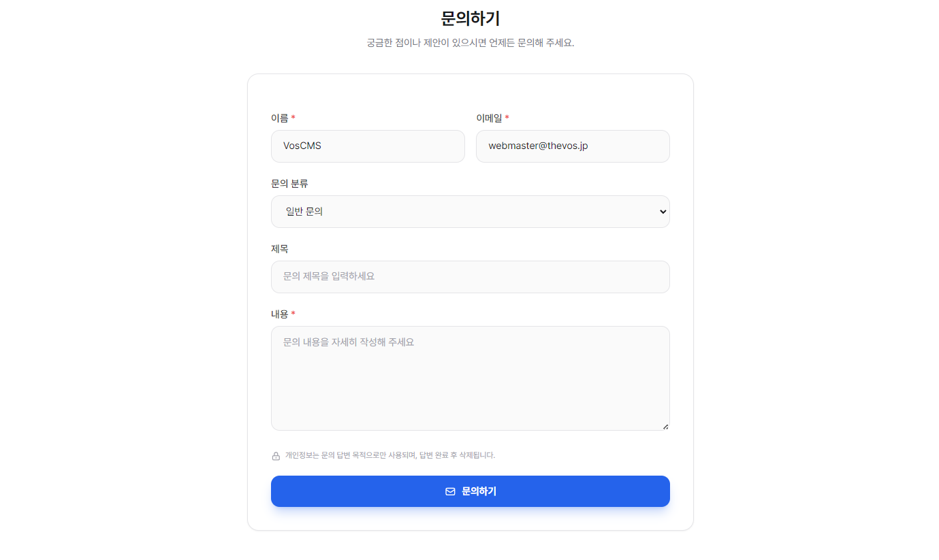Click the 내용 label above the textarea

[280, 314]
